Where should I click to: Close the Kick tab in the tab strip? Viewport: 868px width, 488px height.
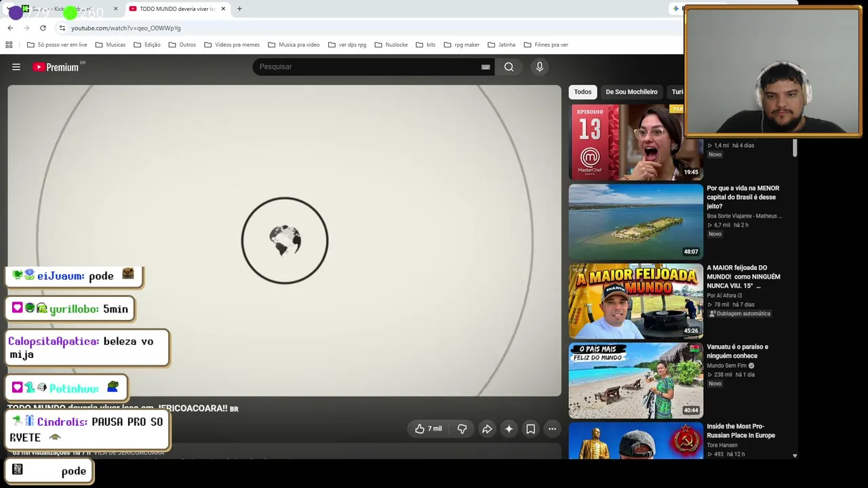(x=115, y=9)
